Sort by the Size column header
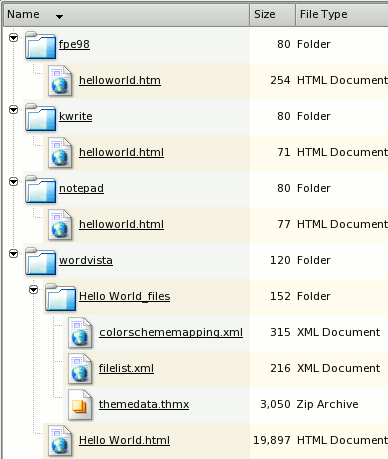388x459 pixels. pyautogui.click(x=272, y=15)
